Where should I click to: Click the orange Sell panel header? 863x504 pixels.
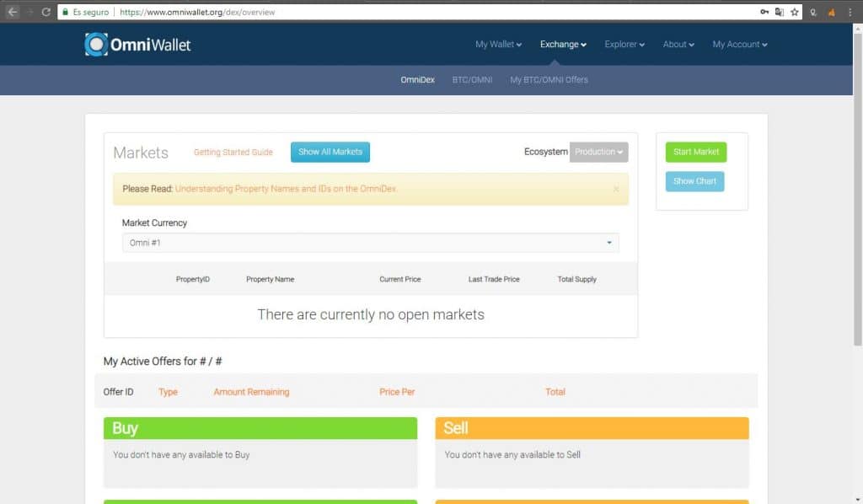592,428
